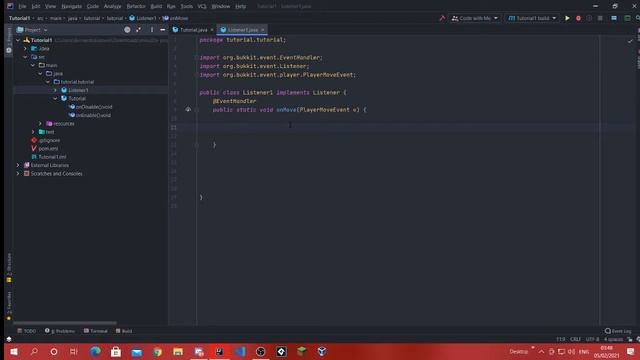
Task: Collapse the src folder
Action: tap(25, 57)
